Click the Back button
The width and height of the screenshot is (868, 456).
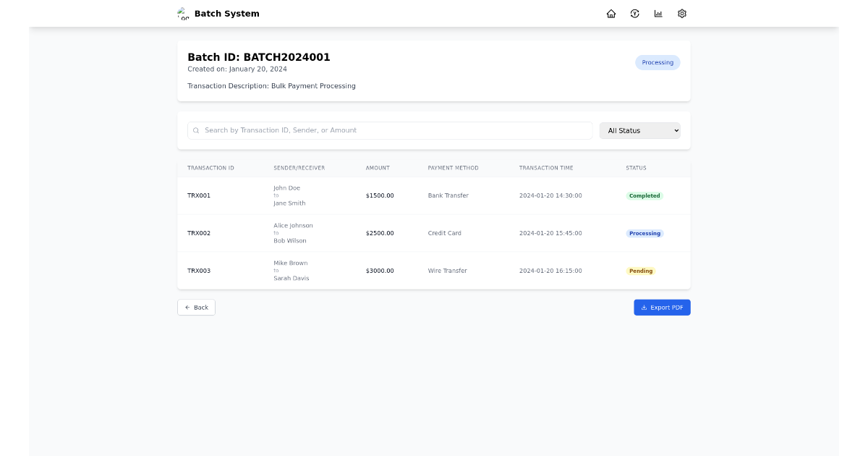click(196, 307)
